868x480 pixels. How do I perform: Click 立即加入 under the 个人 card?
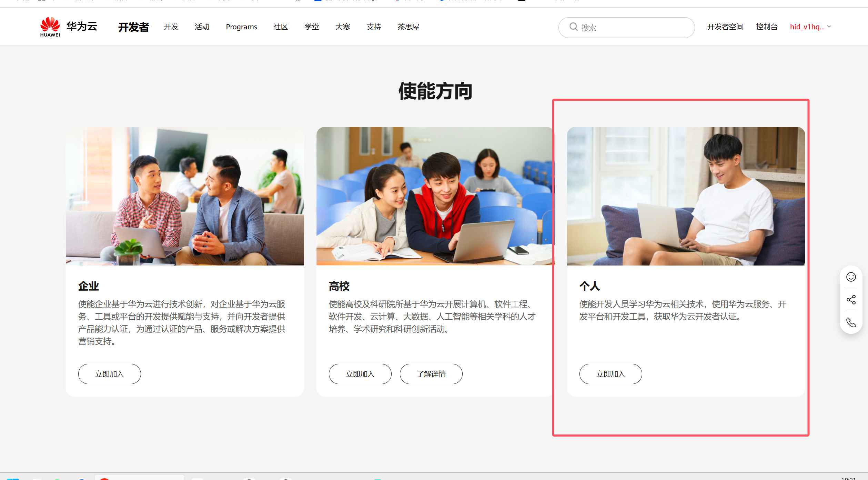pyautogui.click(x=610, y=374)
